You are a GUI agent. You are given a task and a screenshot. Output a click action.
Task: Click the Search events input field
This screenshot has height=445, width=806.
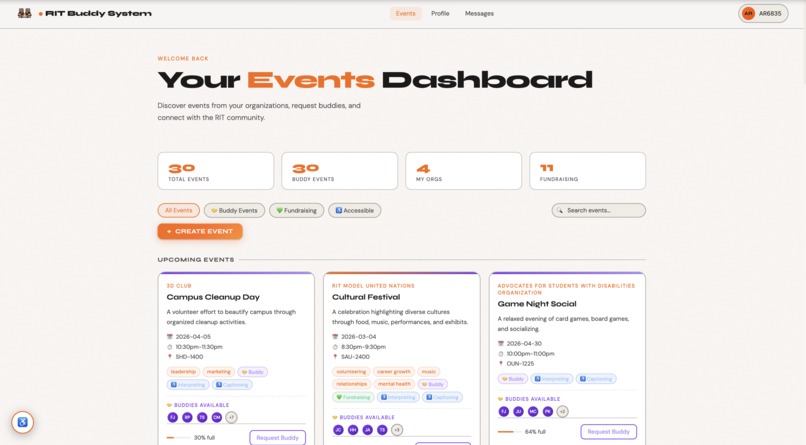click(x=598, y=210)
